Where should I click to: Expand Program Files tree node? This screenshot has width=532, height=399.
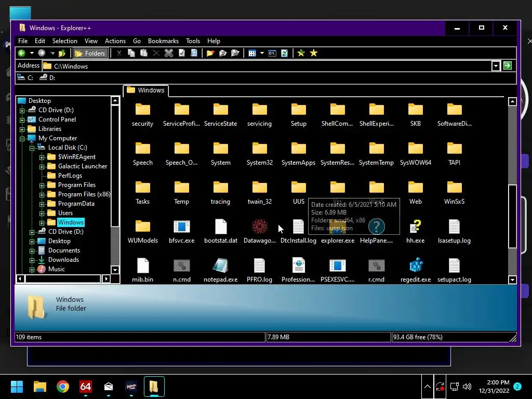42,185
